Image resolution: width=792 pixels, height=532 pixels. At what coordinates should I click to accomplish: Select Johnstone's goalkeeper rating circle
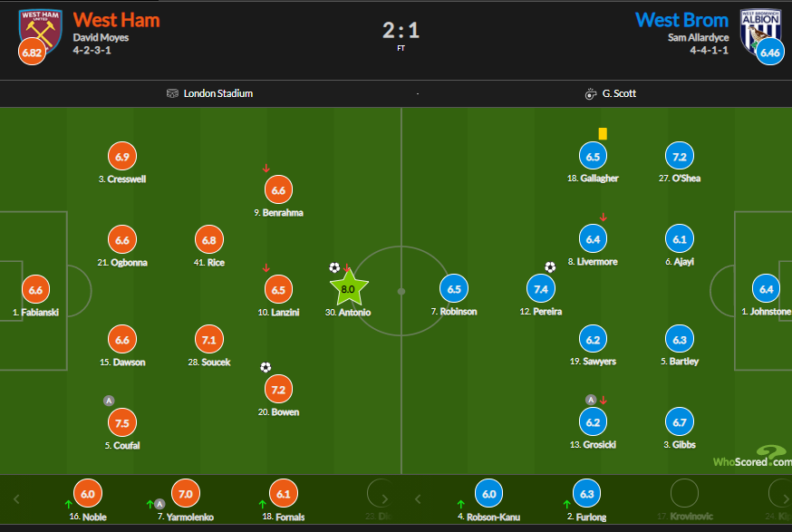coord(767,290)
